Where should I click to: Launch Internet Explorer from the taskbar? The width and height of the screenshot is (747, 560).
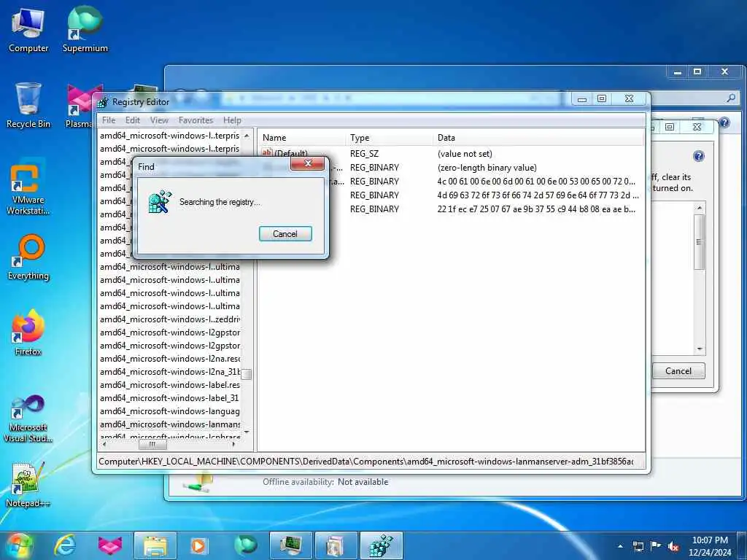pyautogui.click(x=65, y=545)
